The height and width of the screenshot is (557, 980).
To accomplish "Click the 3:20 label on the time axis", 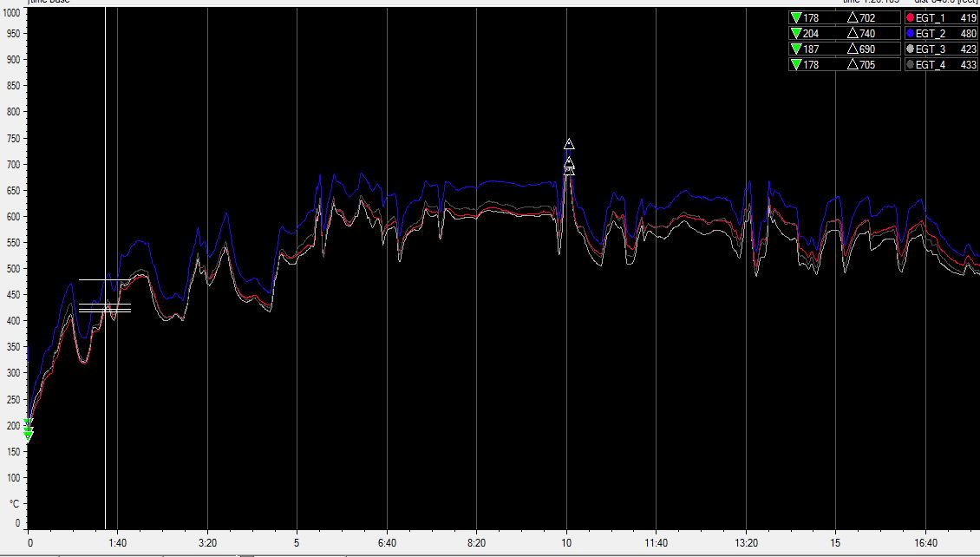I will point(207,543).
